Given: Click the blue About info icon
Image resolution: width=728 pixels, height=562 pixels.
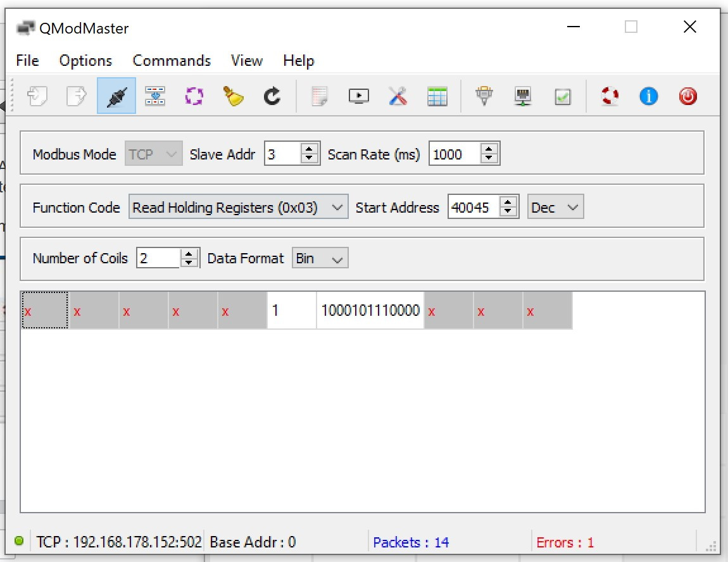Looking at the screenshot, I should 648,96.
